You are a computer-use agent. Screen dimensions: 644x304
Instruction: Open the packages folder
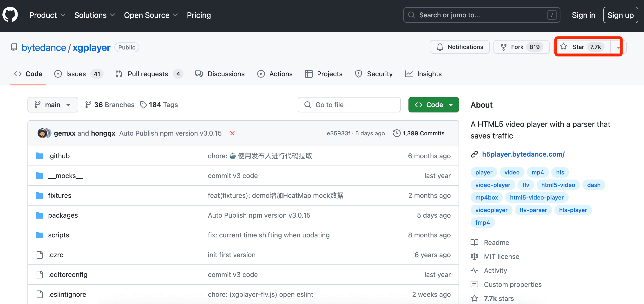pos(63,215)
